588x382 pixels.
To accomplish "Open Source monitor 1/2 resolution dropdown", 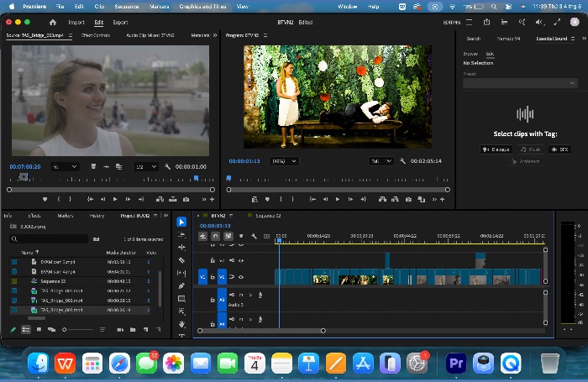I will [146, 166].
